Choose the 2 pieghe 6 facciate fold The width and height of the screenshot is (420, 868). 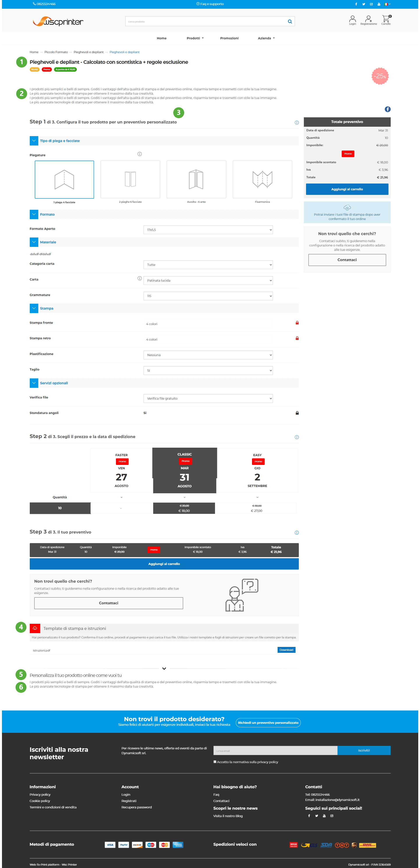click(x=130, y=179)
